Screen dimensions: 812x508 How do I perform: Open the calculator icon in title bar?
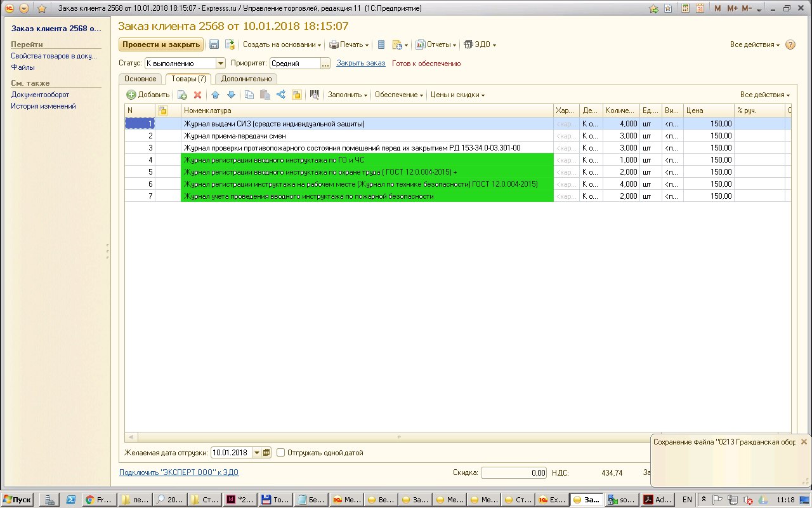pyautogui.click(x=686, y=8)
